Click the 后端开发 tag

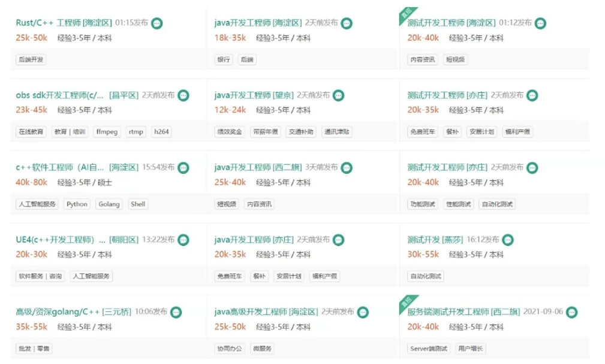(31, 59)
